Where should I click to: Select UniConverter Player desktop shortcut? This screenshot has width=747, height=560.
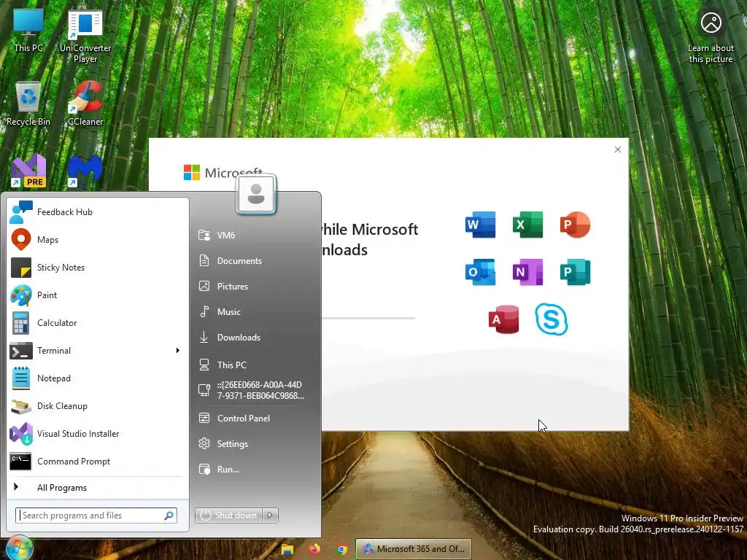click(x=85, y=36)
